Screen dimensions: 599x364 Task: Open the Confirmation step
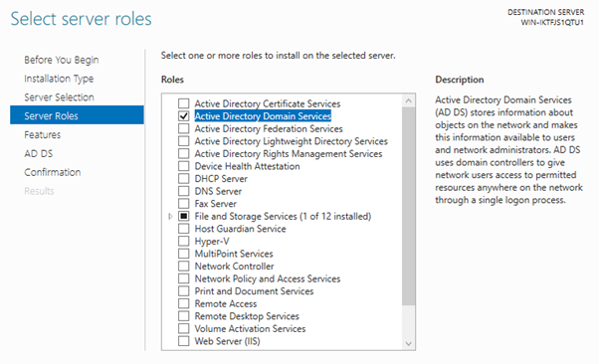[x=53, y=172]
